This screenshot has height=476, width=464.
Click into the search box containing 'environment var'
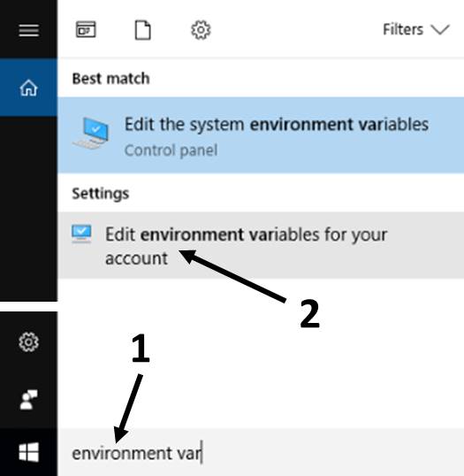pos(261,452)
